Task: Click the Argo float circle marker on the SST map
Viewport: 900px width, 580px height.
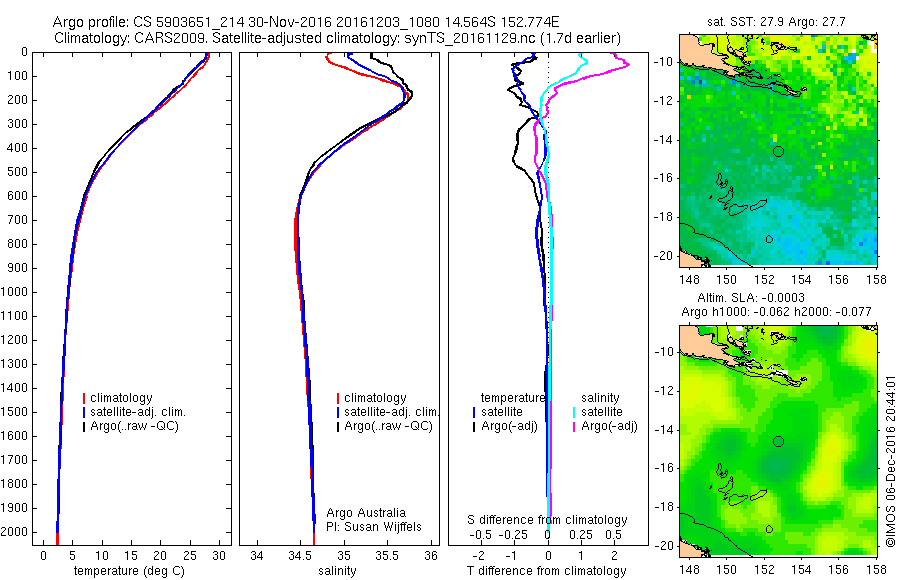Action: click(x=778, y=152)
